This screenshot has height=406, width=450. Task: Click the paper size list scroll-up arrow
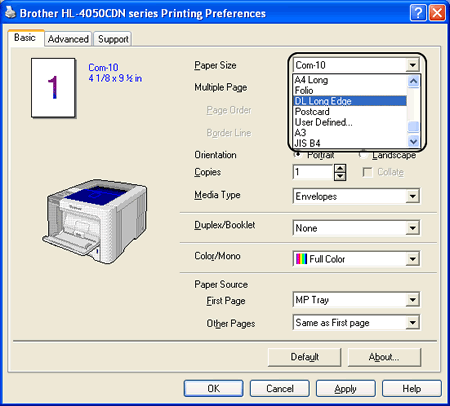coord(413,81)
